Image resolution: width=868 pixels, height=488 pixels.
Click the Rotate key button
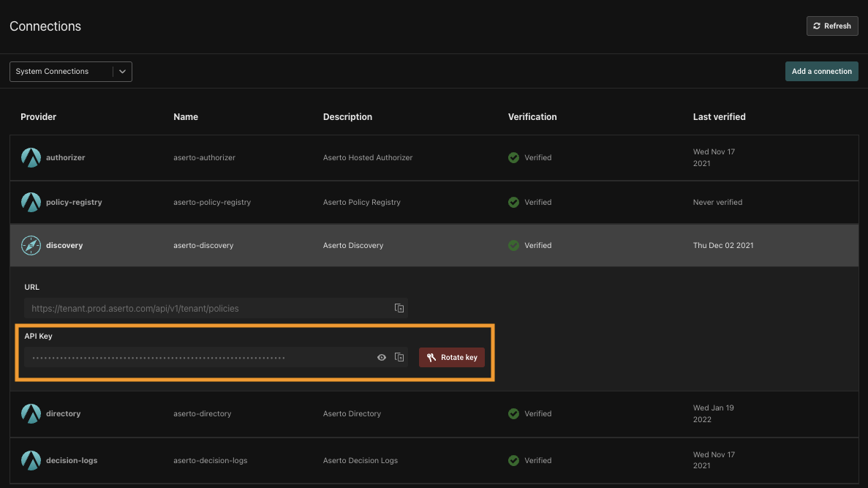click(452, 357)
